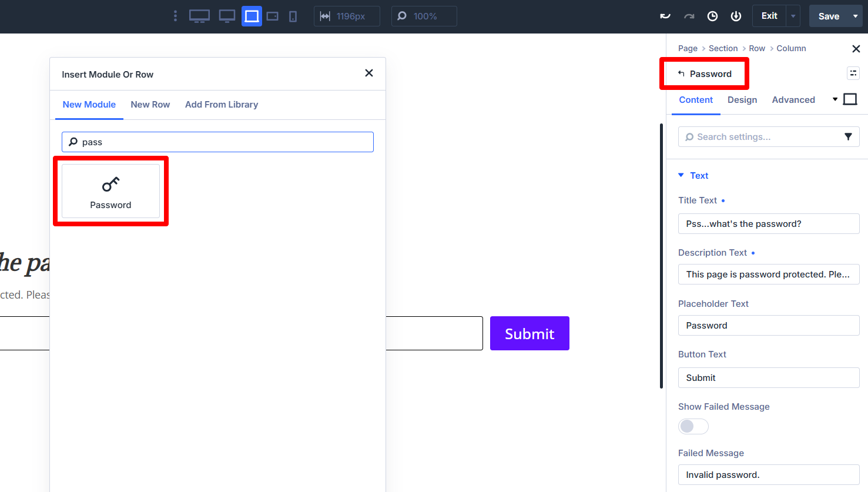The height and width of the screenshot is (492, 868).
Task: Go to Column in the breadcrumb
Action: [791, 48]
